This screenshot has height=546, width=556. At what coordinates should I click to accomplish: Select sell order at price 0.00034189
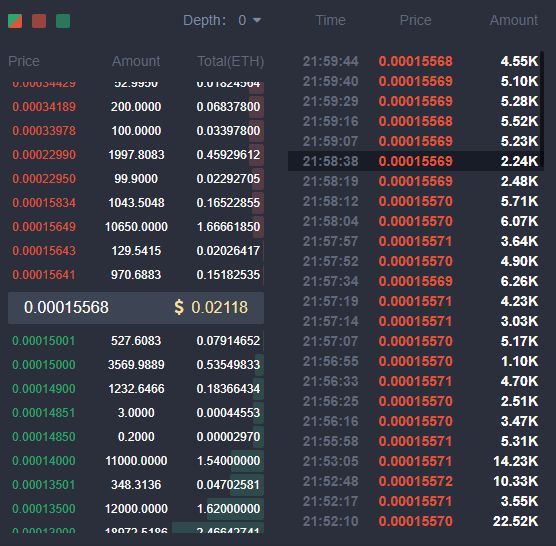[136, 107]
